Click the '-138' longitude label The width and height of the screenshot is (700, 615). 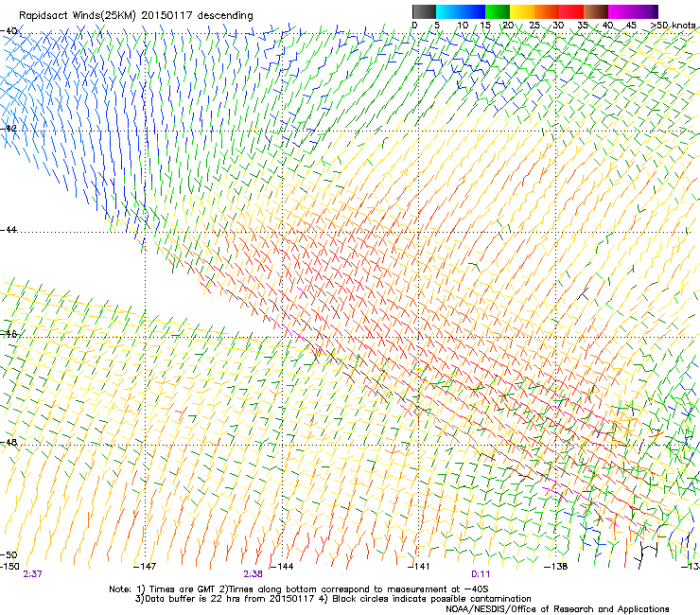pos(556,567)
